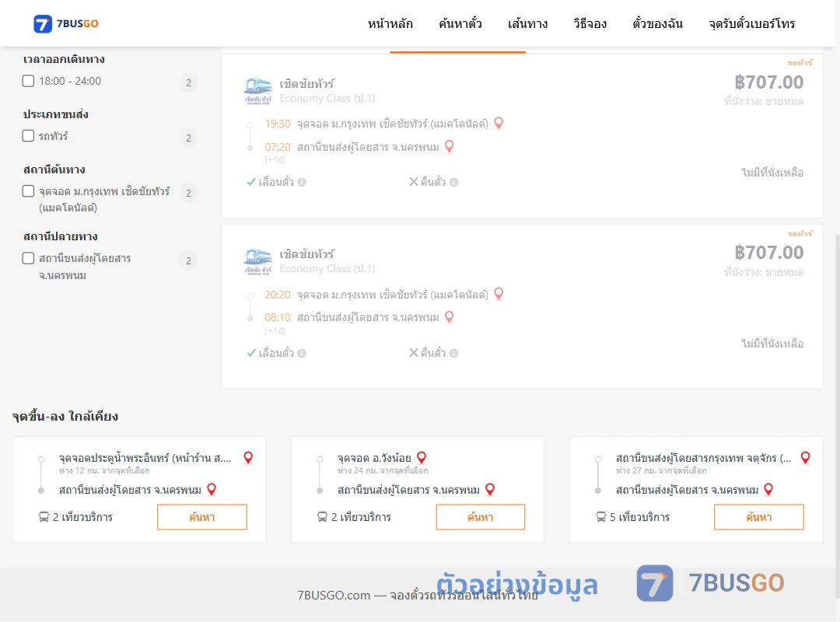This screenshot has height=622, width=840.
Task: Click info icon next to คืนตั๋ว in 20:20 trip
Action: (453, 353)
